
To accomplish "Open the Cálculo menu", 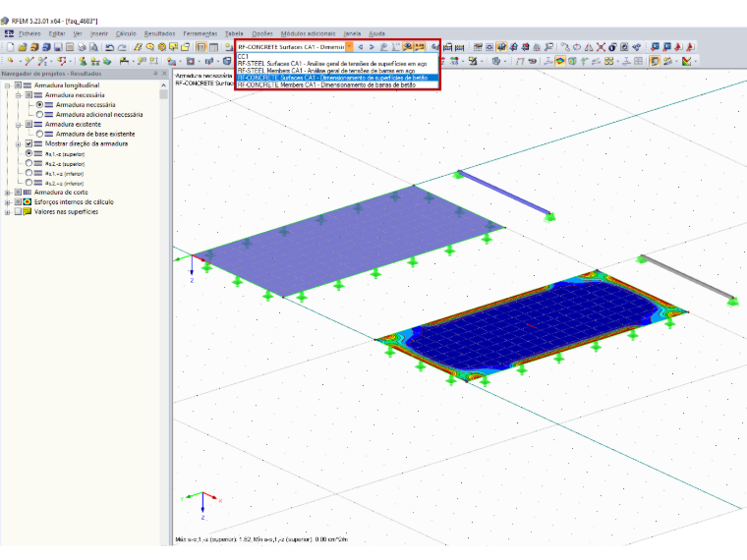I will [x=126, y=33].
